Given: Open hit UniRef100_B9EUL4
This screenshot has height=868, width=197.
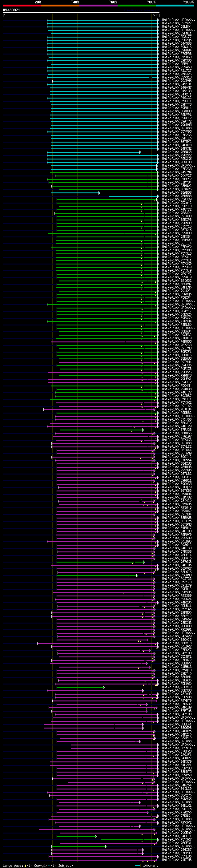Looking at the screenshot, I should 177,108.
